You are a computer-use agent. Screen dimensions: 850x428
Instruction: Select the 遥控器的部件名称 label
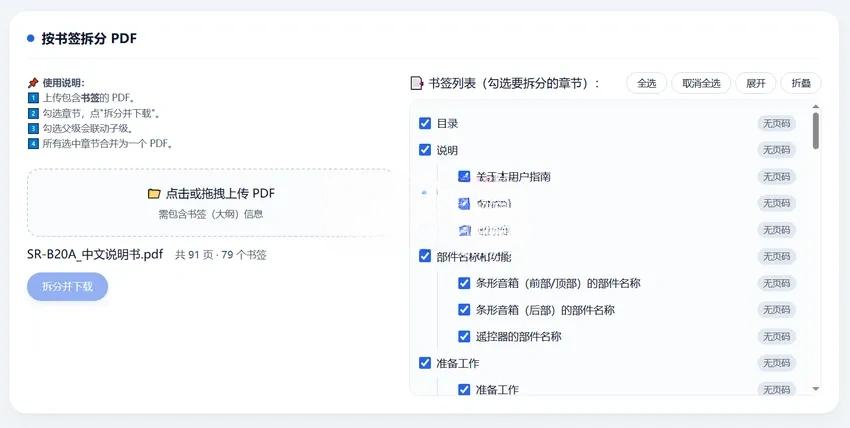(x=518, y=336)
